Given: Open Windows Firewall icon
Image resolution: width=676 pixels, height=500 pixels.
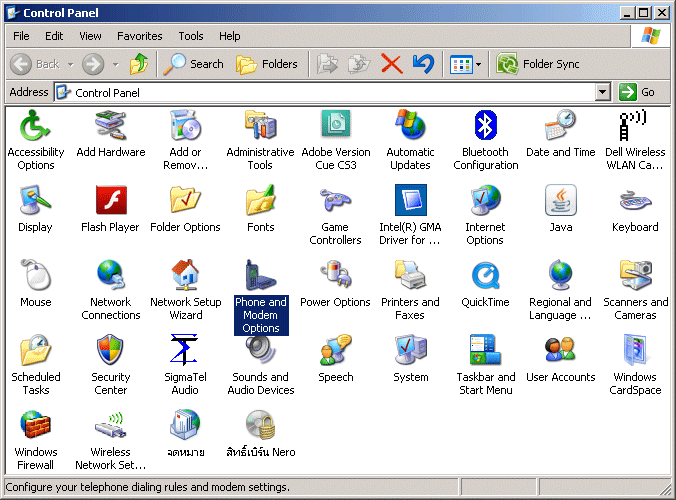Looking at the screenshot, I should point(35,425).
